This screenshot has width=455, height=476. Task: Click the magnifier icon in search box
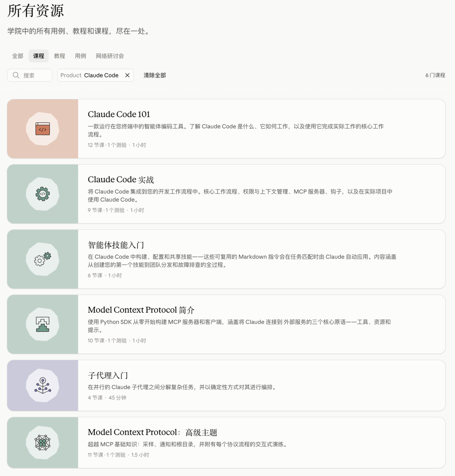[x=16, y=75]
